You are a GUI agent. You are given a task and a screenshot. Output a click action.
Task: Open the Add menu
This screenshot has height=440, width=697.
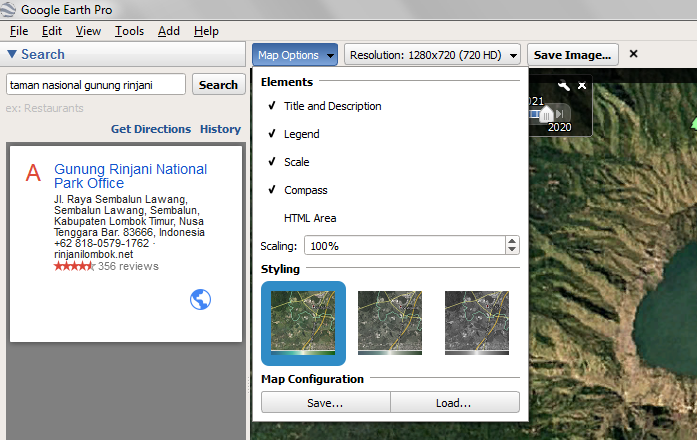(169, 31)
